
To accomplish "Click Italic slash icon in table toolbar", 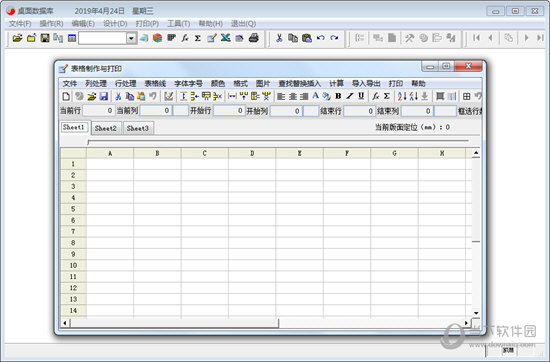I will point(349,96).
